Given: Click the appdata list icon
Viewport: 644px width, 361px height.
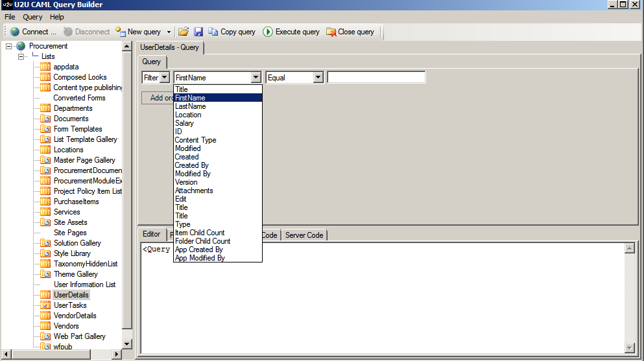Looking at the screenshot, I should tap(45, 67).
